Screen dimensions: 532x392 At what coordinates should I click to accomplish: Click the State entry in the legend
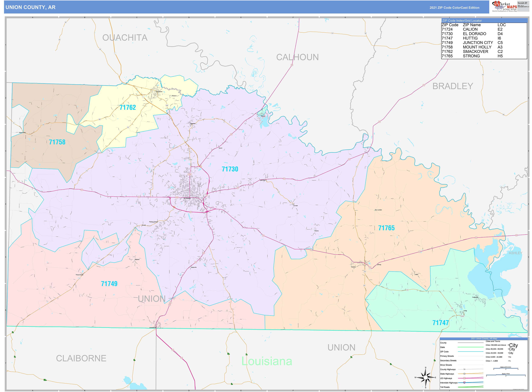tap(442, 347)
